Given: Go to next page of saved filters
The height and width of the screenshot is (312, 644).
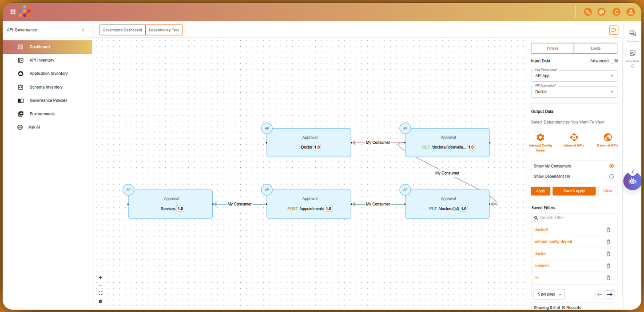Looking at the screenshot, I should (610, 294).
